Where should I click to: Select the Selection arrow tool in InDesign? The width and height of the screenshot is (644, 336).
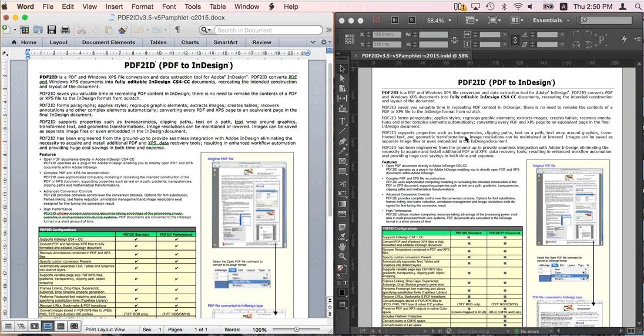[343, 69]
